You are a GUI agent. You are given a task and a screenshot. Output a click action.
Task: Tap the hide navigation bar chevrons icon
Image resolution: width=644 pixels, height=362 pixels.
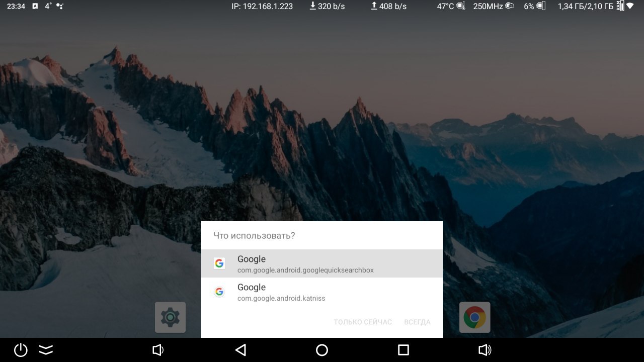tap(46, 350)
